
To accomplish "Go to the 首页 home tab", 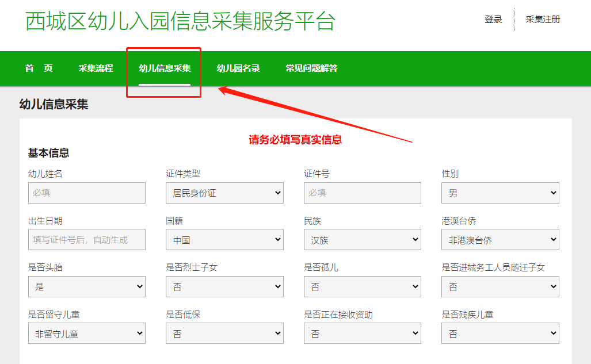I will point(39,68).
